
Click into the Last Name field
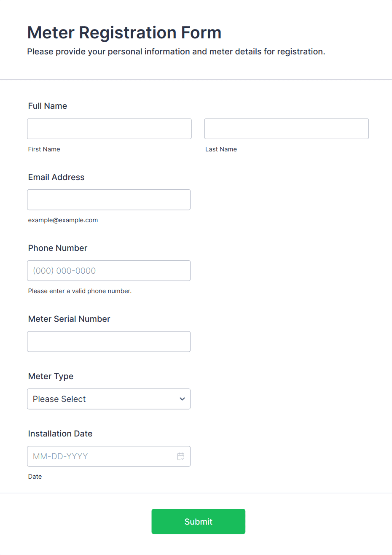[286, 129]
